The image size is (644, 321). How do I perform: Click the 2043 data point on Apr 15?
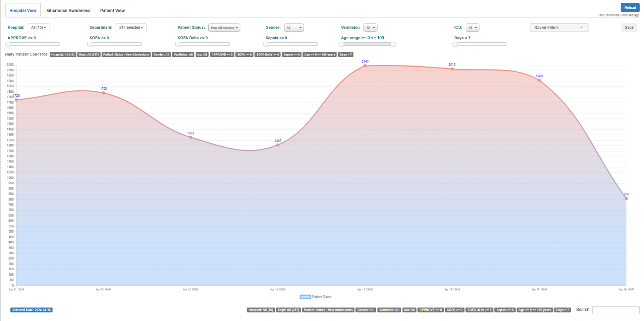tap(365, 66)
